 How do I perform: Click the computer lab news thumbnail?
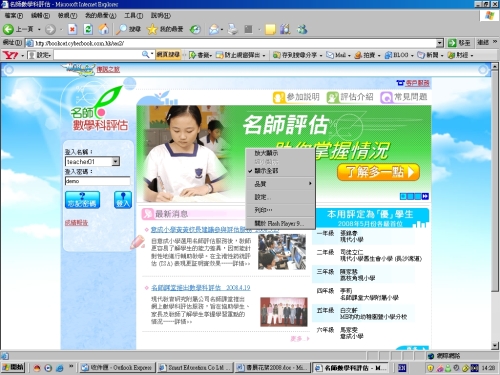(x=282, y=252)
